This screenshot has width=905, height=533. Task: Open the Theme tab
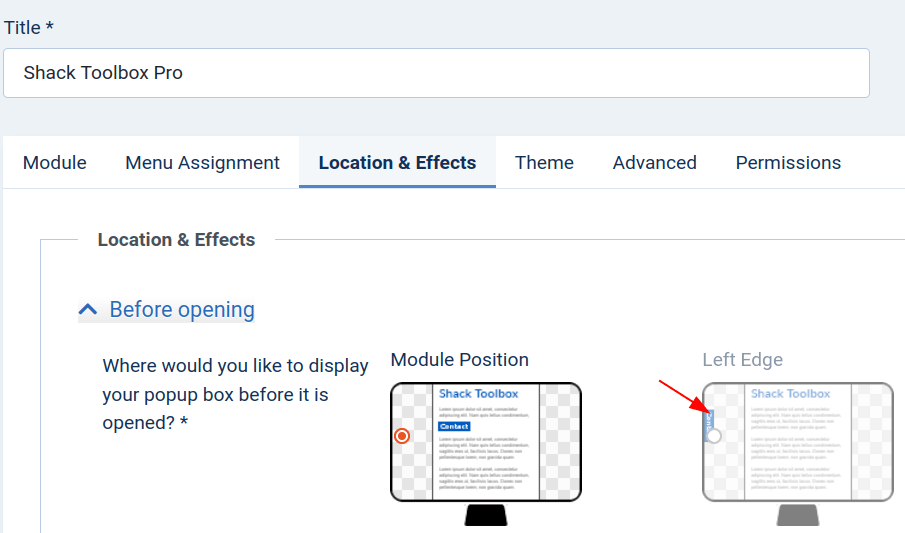[544, 163]
